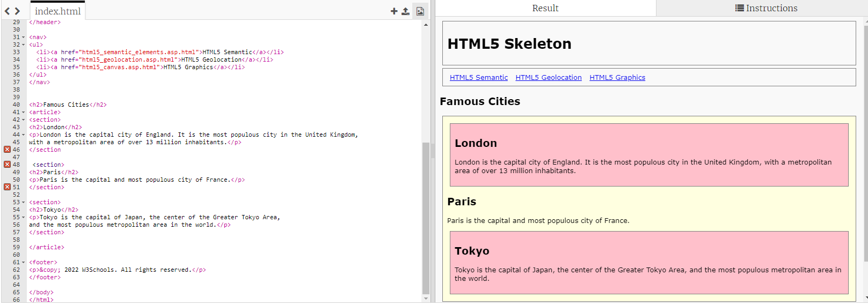Click the HTML5 Graphics link

[617, 78]
